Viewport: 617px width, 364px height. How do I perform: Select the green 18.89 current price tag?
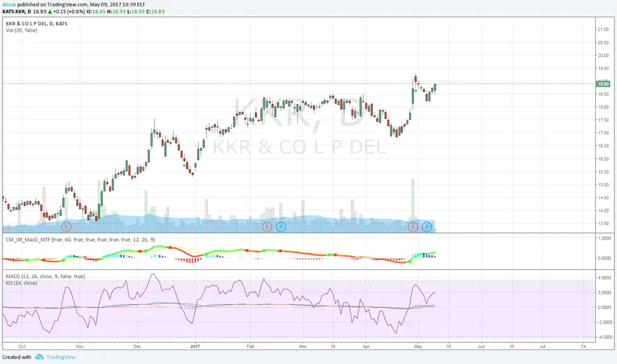[603, 84]
